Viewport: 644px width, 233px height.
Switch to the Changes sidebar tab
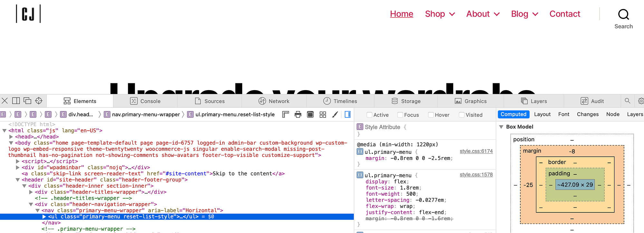coord(588,114)
